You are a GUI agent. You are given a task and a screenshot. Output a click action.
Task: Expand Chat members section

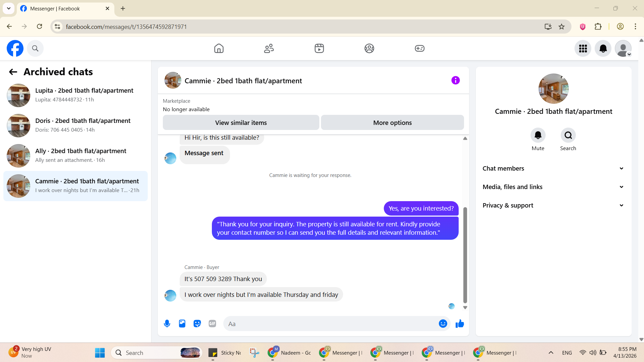553,169
